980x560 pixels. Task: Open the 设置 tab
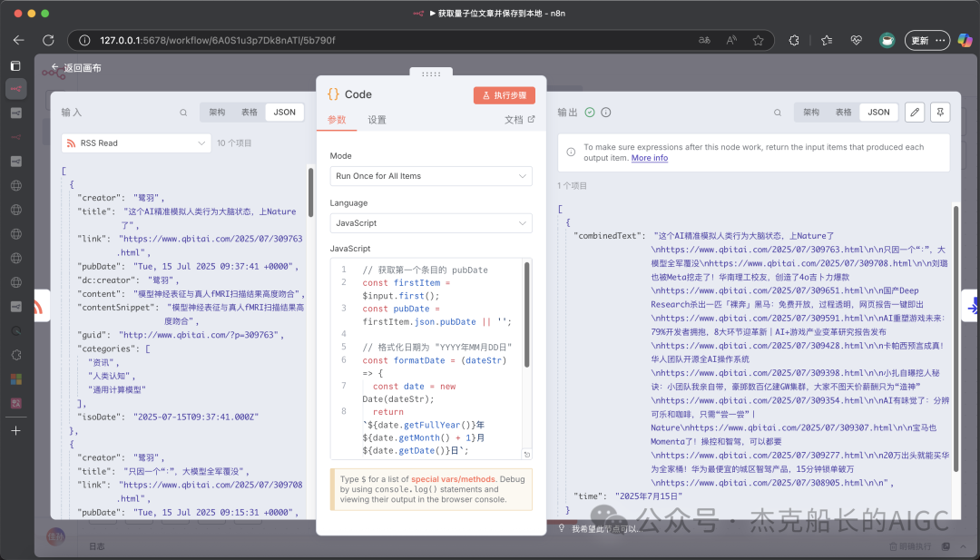[377, 120]
